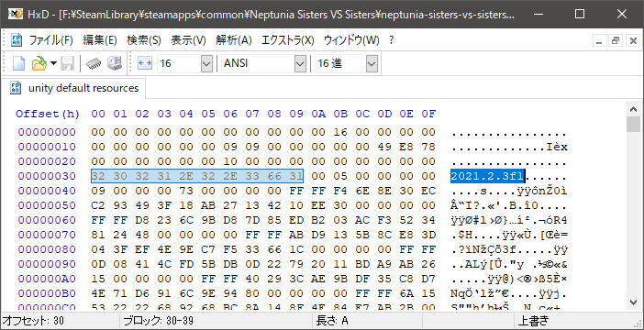The image size is (644, 330).
Task: Restore the inner document window
Action: pos(616,40)
